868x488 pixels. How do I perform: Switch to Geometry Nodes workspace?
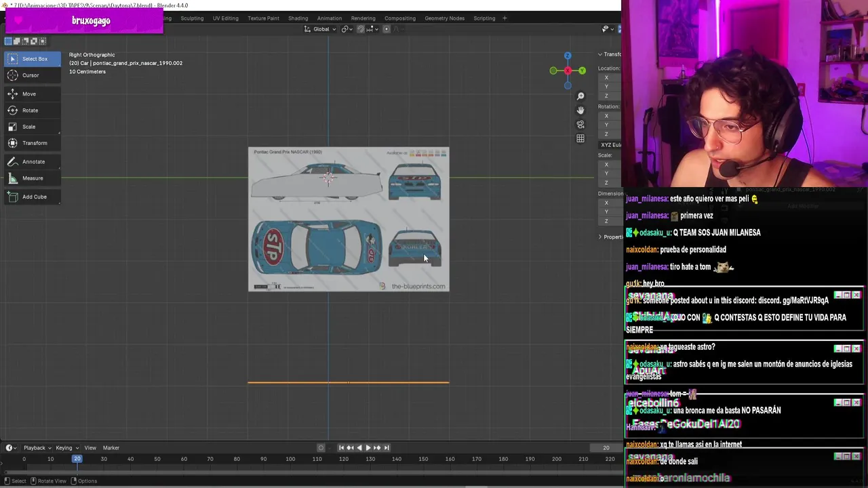click(444, 18)
